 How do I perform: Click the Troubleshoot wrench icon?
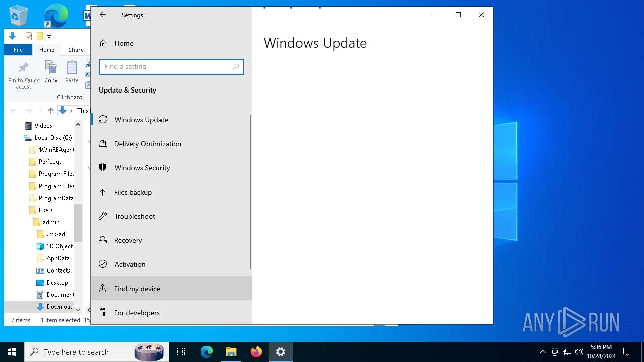pyautogui.click(x=103, y=216)
